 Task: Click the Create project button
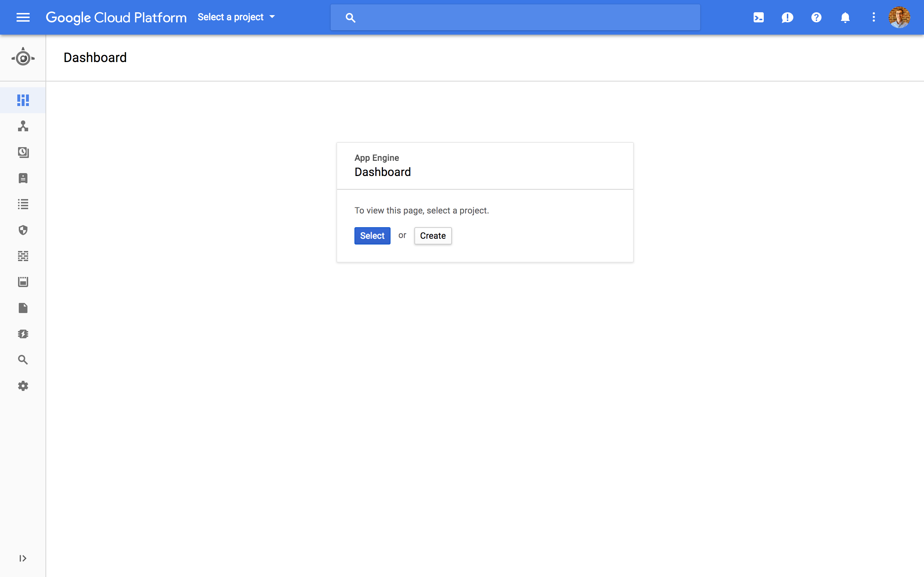[433, 235]
